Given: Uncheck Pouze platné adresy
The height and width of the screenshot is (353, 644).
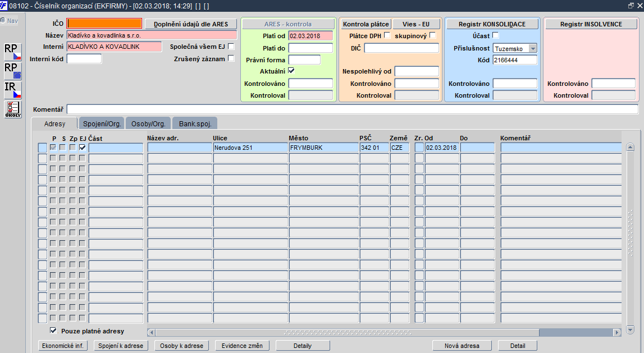Looking at the screenshot, I should (53, 331).
